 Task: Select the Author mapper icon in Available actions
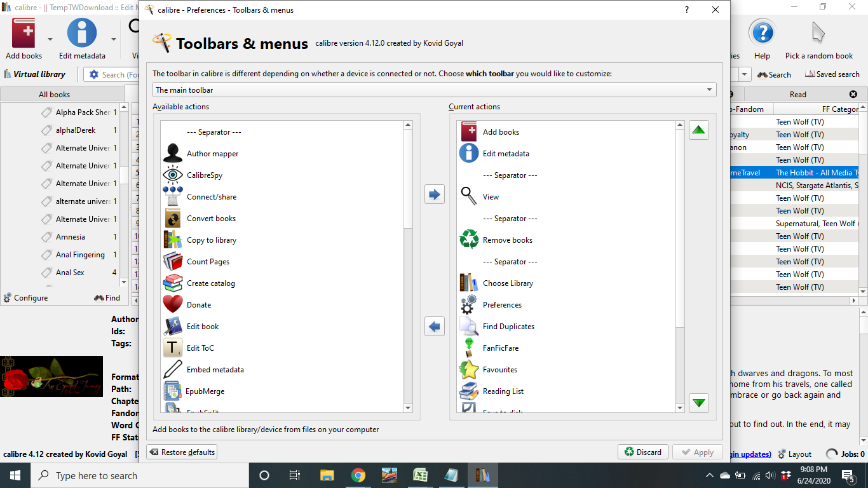pos(173,154)
